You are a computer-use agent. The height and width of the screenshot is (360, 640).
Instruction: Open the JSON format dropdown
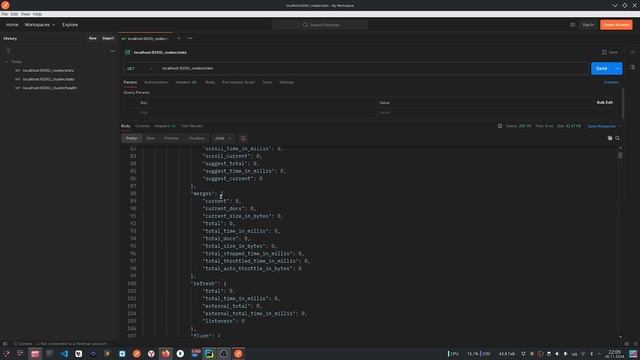click(x=223, y=138)
